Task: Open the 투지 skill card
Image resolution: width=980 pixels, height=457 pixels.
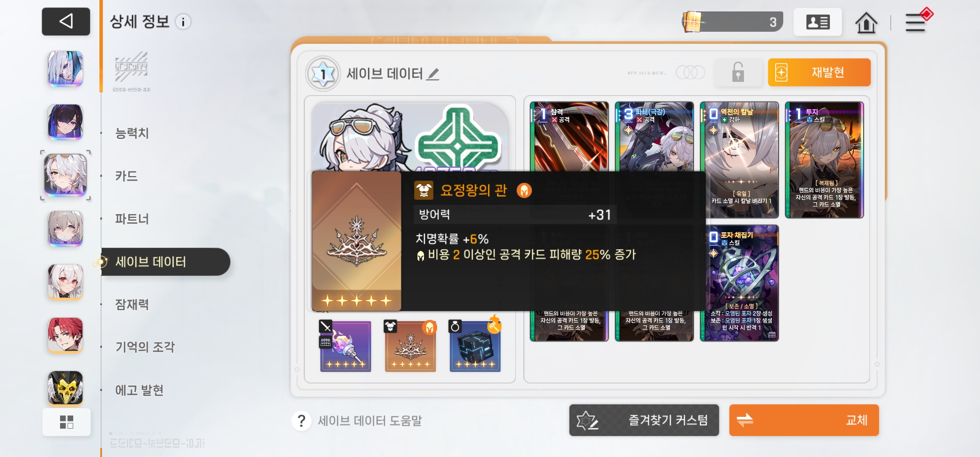Action: (x=824, y=160)
